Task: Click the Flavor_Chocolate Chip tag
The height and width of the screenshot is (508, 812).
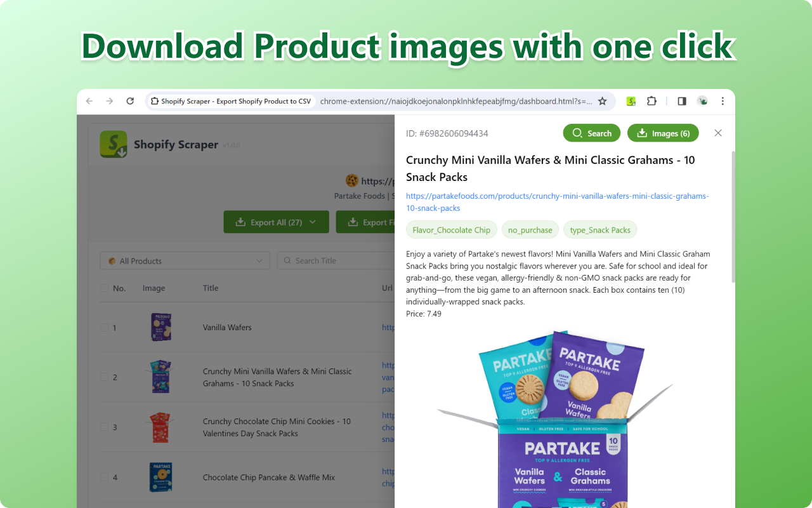Action: pos(451,230)
